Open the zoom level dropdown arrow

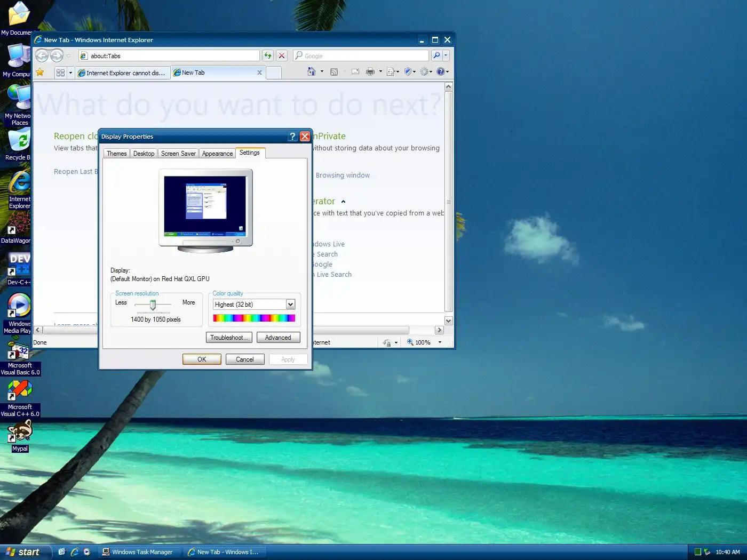pyautogui.click(x=440, y=342)
